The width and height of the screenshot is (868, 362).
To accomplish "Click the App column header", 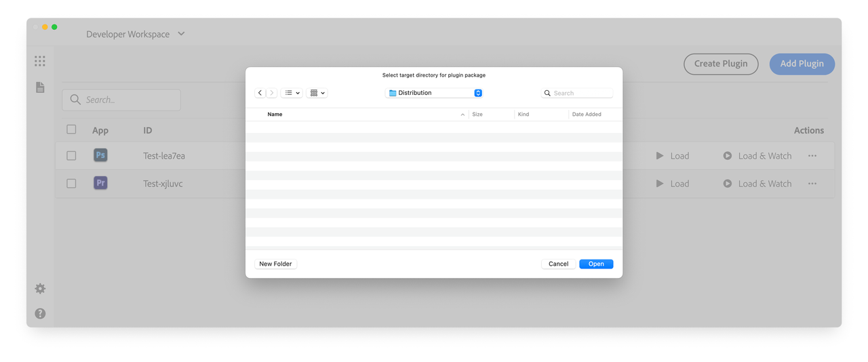I will coord(100,130).
